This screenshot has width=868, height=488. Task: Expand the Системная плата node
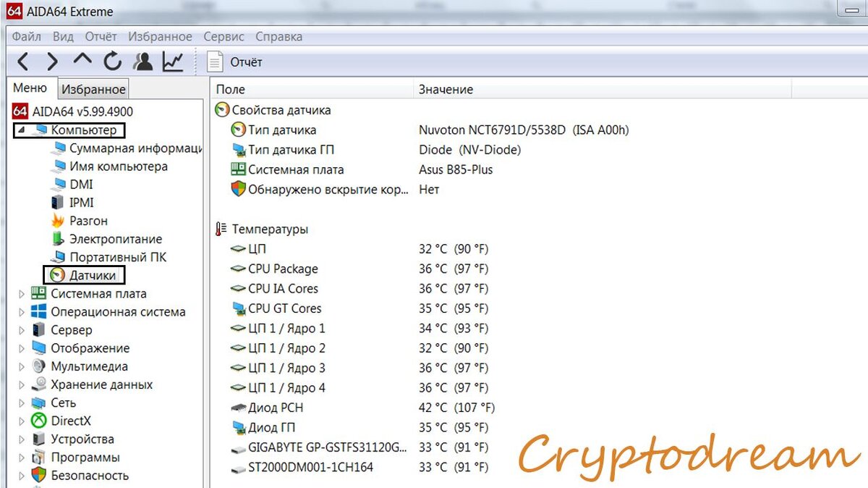(21, 294)
